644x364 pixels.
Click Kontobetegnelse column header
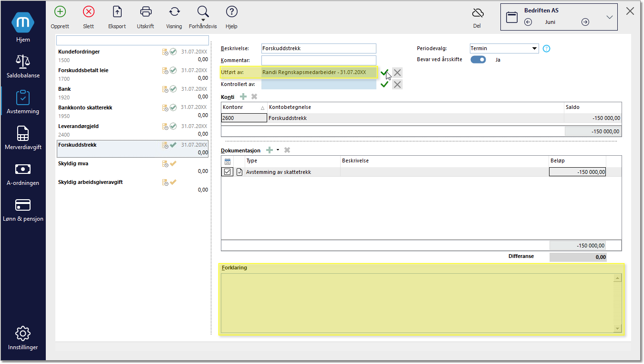tap(415, 107)
